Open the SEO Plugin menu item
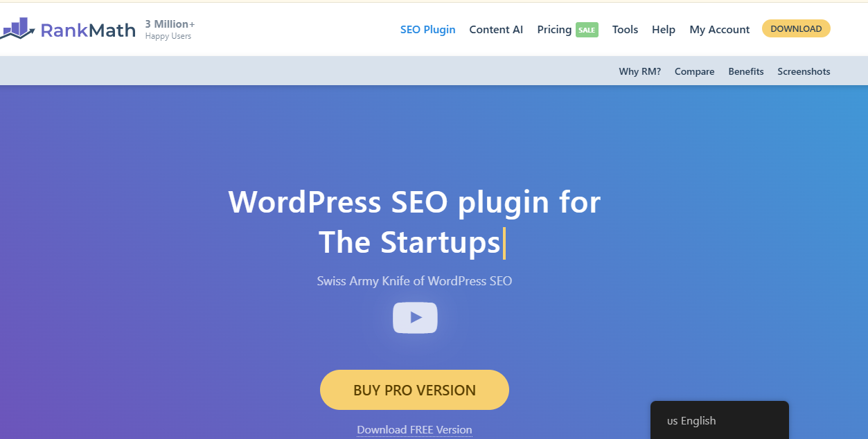This screenshot has height=439, width=868. pyautogui.click(x=428, y=30)
